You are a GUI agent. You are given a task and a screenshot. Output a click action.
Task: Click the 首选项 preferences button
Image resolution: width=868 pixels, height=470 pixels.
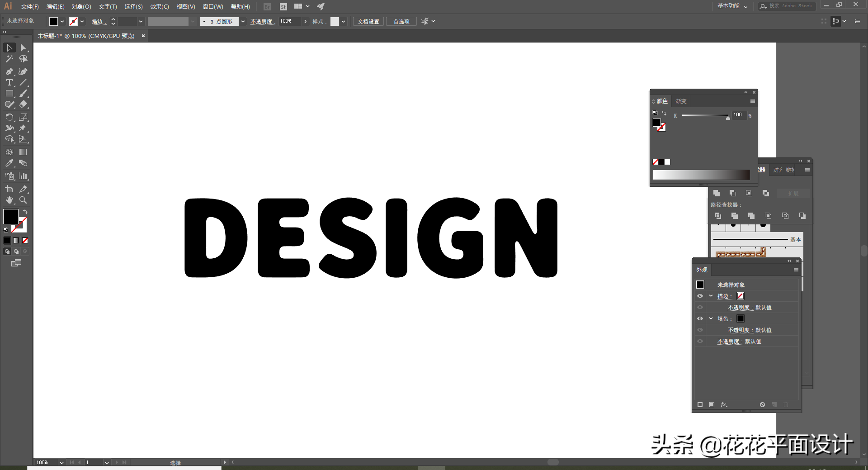click(401, 21)
